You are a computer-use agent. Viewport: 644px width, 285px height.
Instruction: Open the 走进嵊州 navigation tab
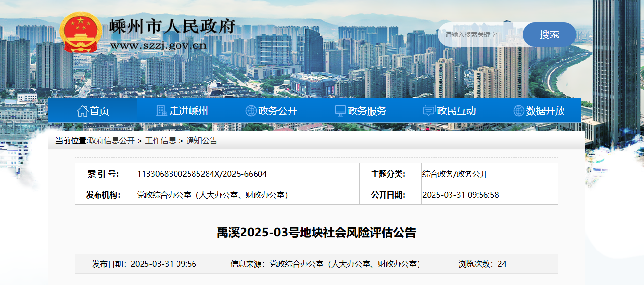click(x=181, y=111)
